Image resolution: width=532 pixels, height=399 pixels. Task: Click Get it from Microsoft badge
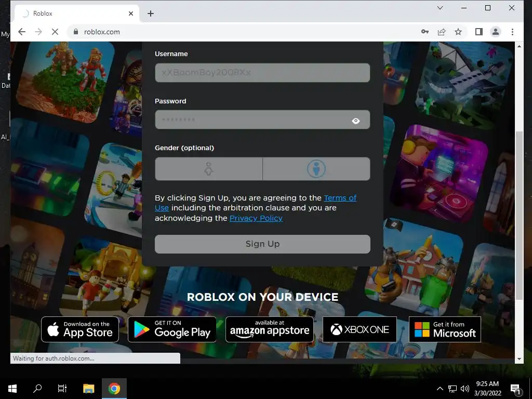tap(445, 329)
